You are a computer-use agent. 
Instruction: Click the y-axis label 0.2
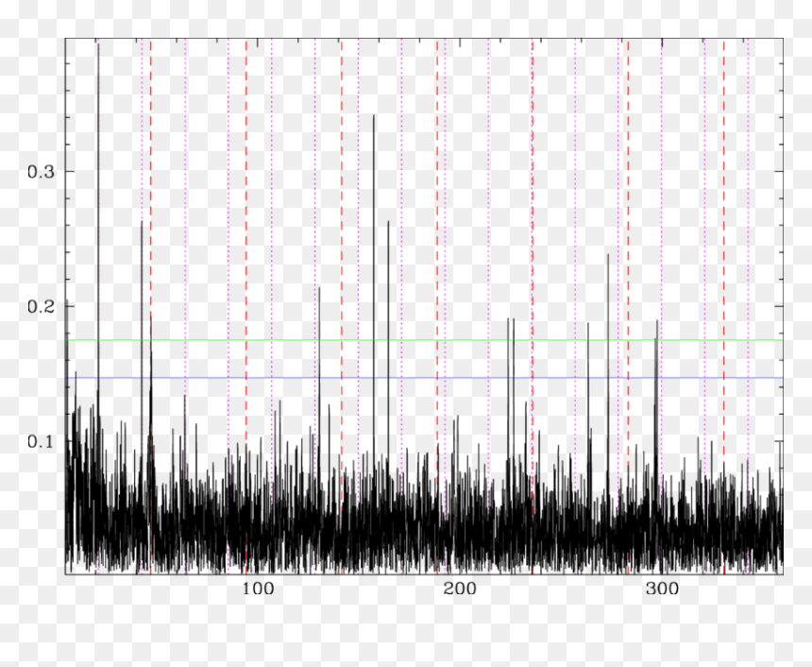[41, 306]
